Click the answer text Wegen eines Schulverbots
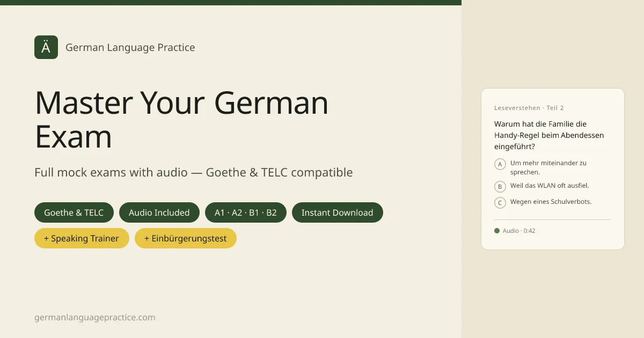 point(551,202)
